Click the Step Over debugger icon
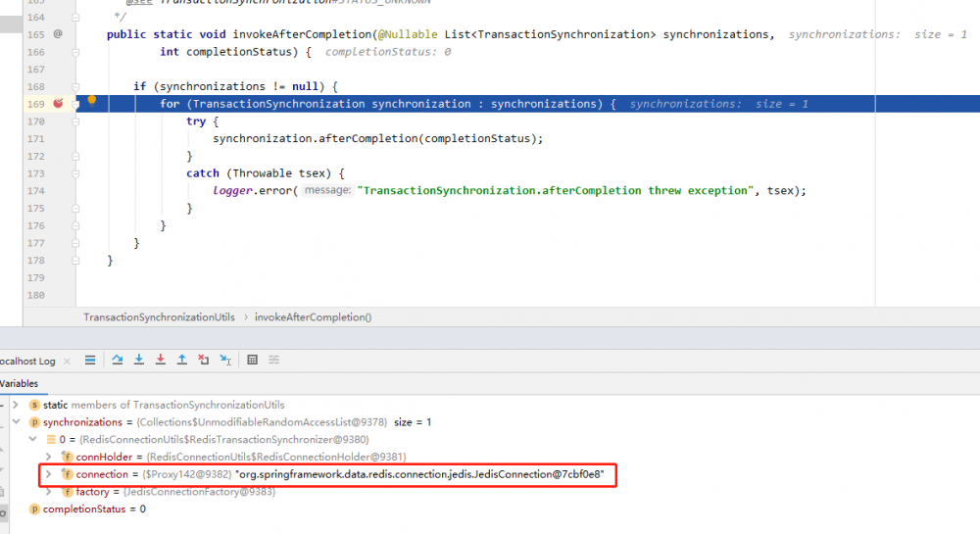980x534 pixels. tap(117, 360)
